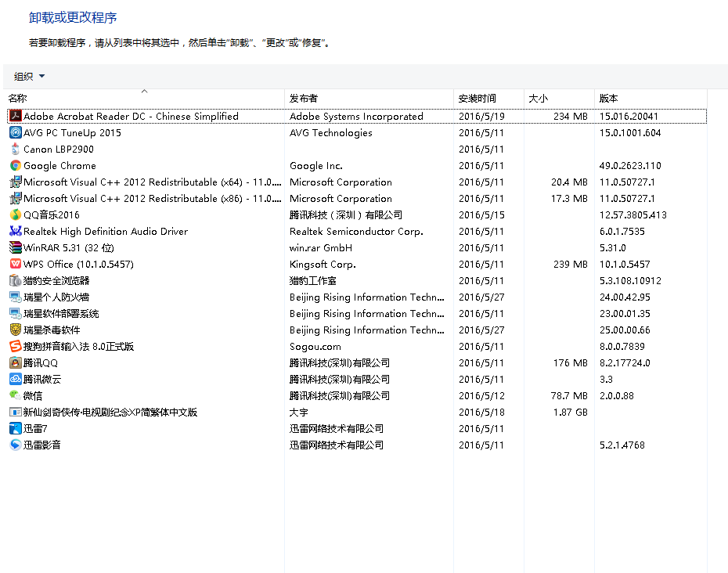This screenshot has height=573, width=728.
Task: Click the Adobe Acrobat Reader DC icon
Action: pyautogui.click(x=16, y=116)
